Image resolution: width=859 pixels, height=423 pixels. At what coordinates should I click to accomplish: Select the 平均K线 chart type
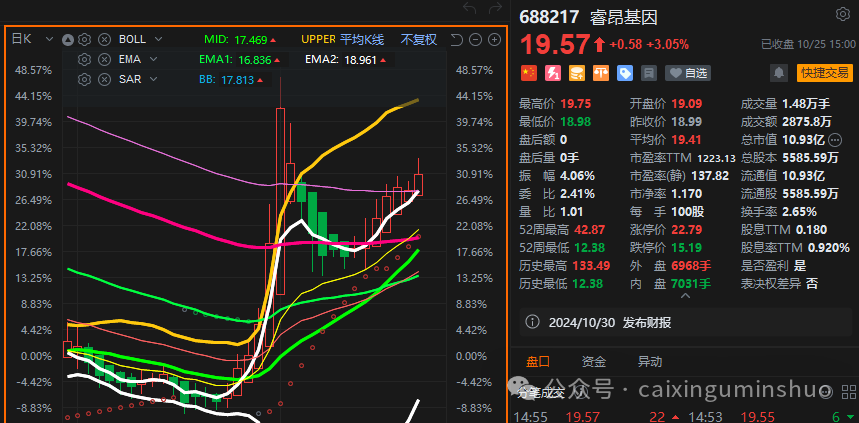click(362, 39)
